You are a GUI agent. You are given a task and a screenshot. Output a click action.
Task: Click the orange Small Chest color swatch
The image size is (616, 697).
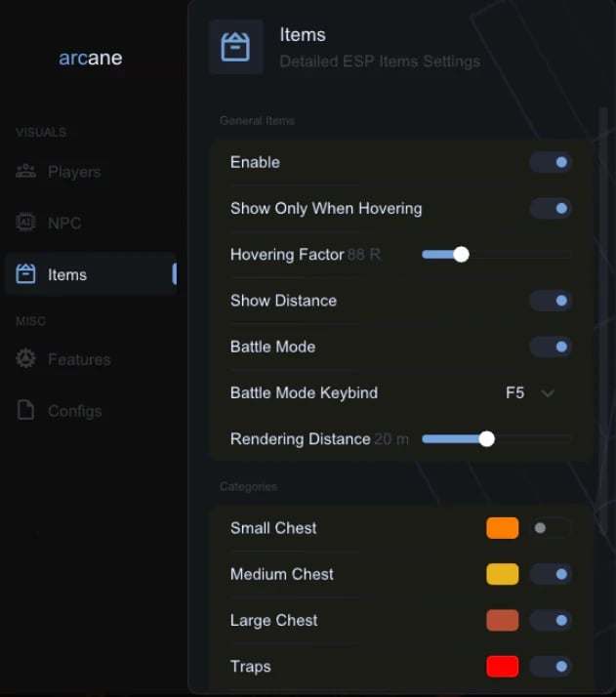coord(503,528)
